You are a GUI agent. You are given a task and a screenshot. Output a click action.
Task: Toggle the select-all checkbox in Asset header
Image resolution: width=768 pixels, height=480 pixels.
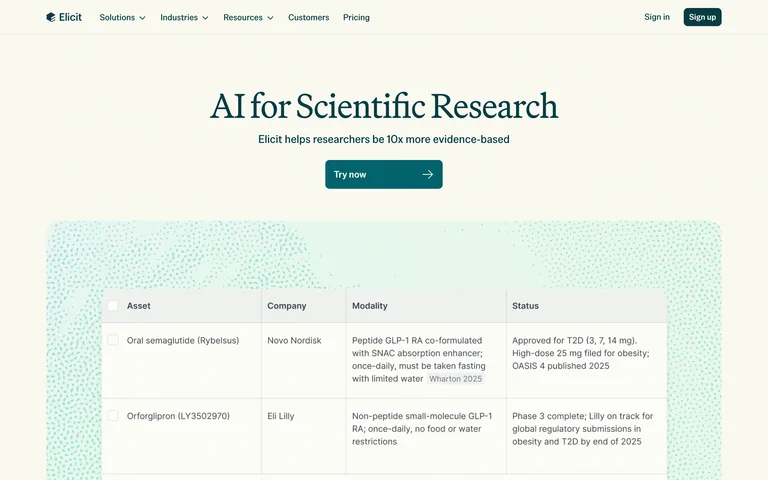coord(113,306)
